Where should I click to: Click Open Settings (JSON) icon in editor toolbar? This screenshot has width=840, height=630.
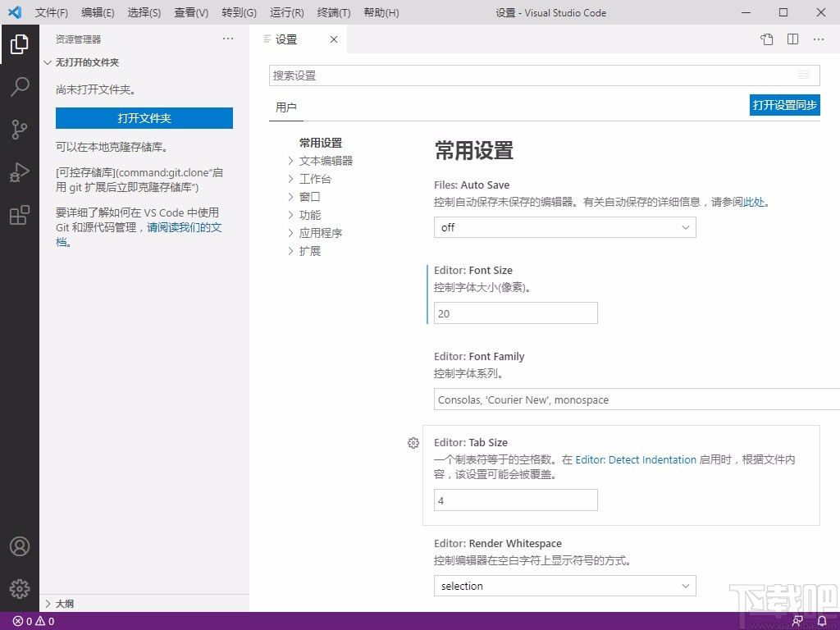[766, 39]
